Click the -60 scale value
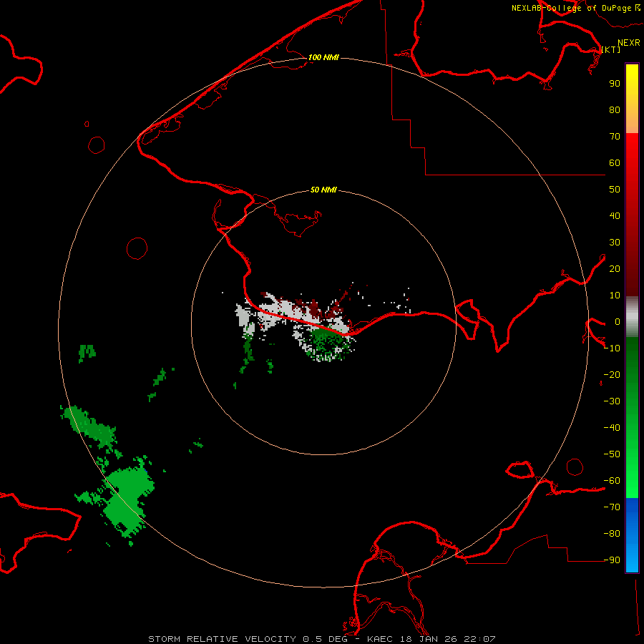644x644 pixels. tap(612, 481)
